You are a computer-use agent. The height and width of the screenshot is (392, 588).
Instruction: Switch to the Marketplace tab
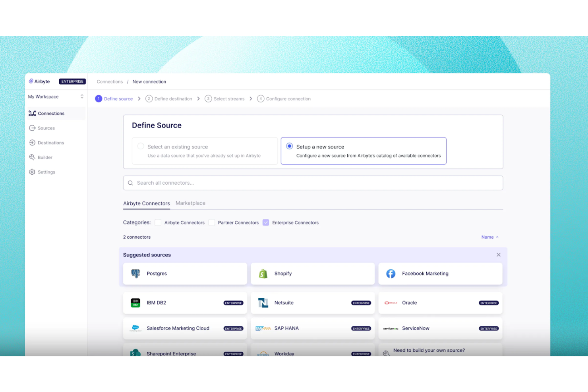[x=190, y=203]
